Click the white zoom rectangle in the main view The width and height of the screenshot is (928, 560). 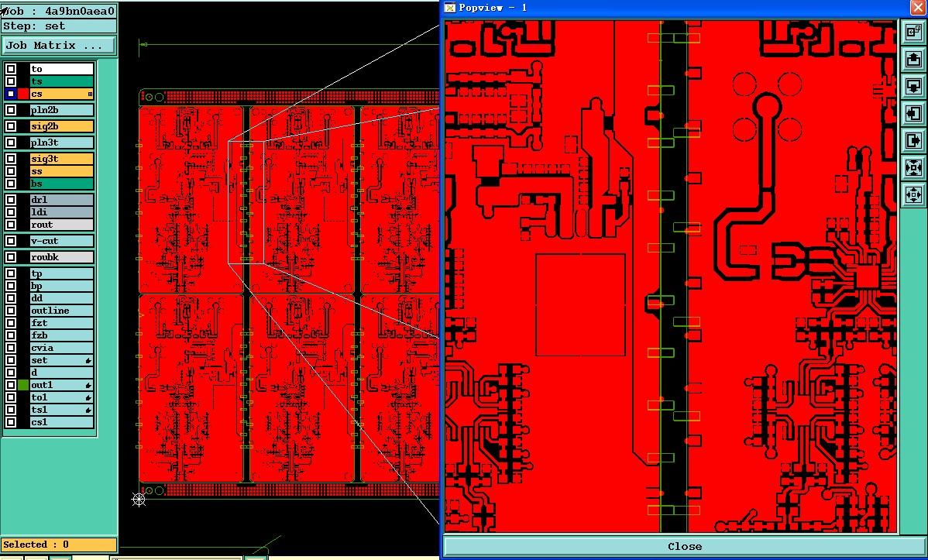click(x=246, y=202)
